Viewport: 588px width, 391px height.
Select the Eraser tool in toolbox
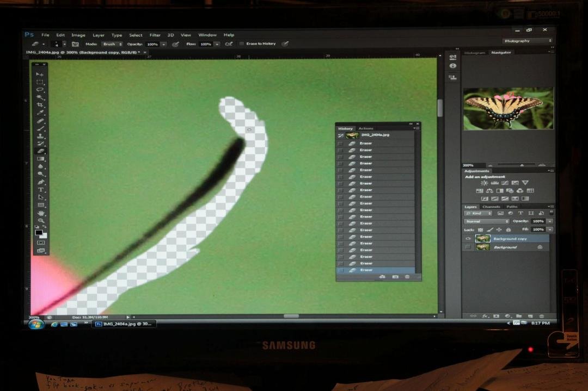tap(40, 151)
